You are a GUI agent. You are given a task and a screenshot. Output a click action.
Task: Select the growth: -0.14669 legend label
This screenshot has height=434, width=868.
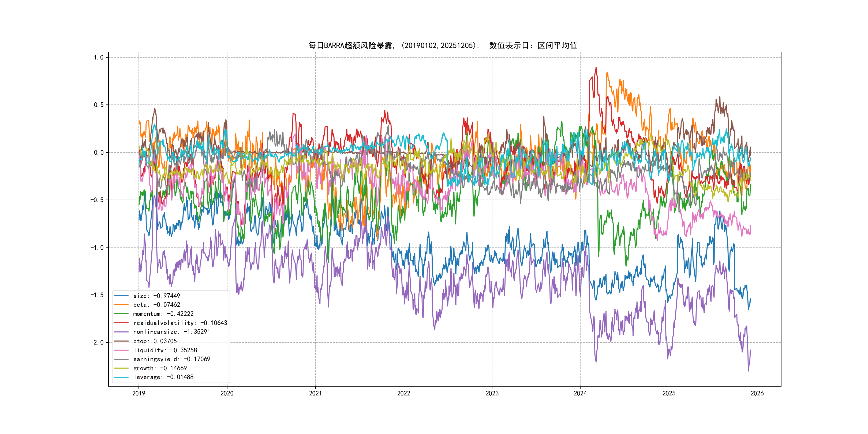coord(160,368)
